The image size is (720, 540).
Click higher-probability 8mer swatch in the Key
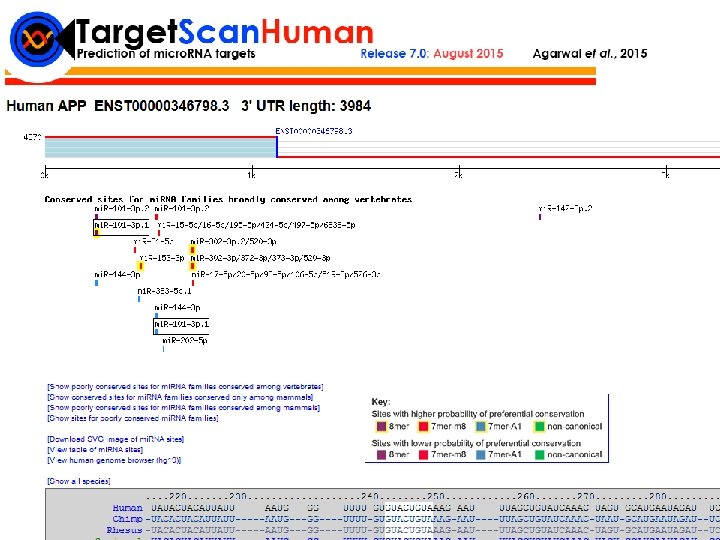381,427
